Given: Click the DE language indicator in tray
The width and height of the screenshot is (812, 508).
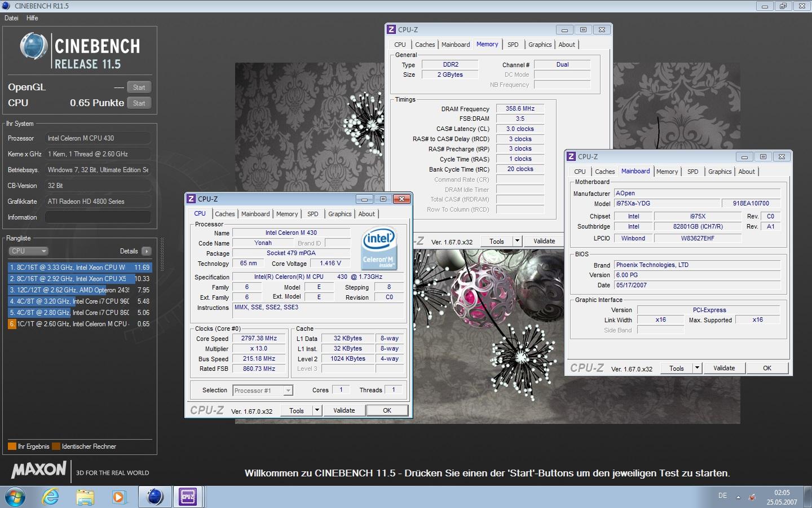Looking at the screenshot, I should click(722, 496).
